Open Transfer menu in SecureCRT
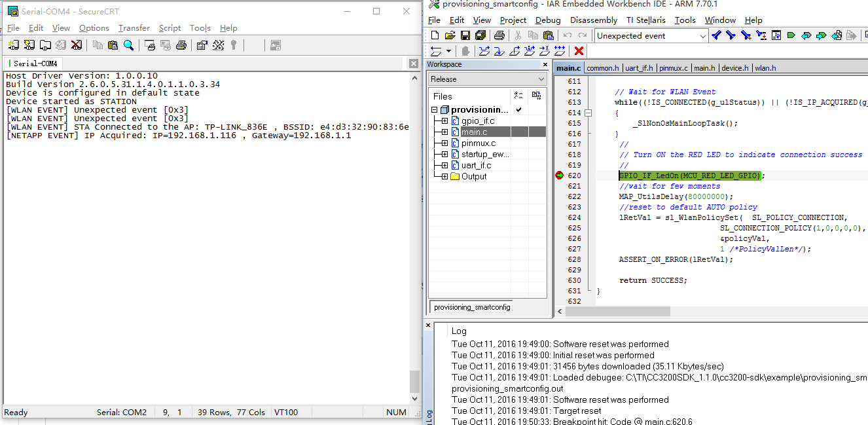 click(x=134, y=28)
